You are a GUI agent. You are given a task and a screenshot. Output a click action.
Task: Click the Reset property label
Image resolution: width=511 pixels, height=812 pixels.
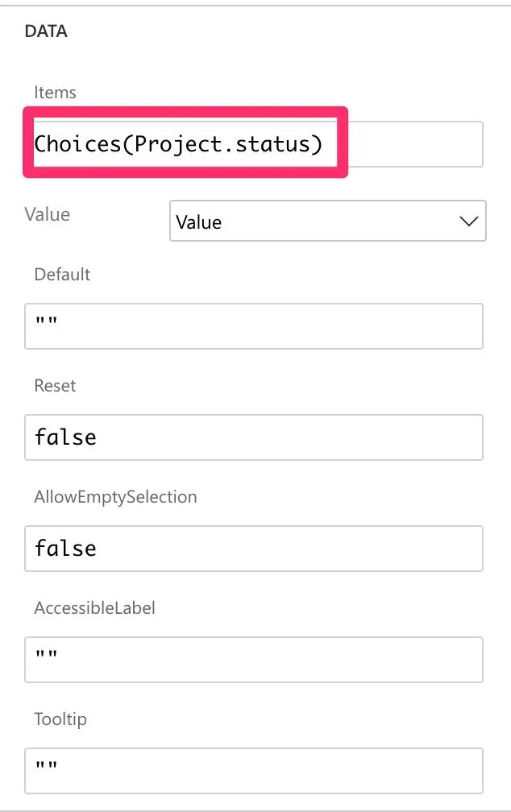pyautogui.click(x=55, y=385)
